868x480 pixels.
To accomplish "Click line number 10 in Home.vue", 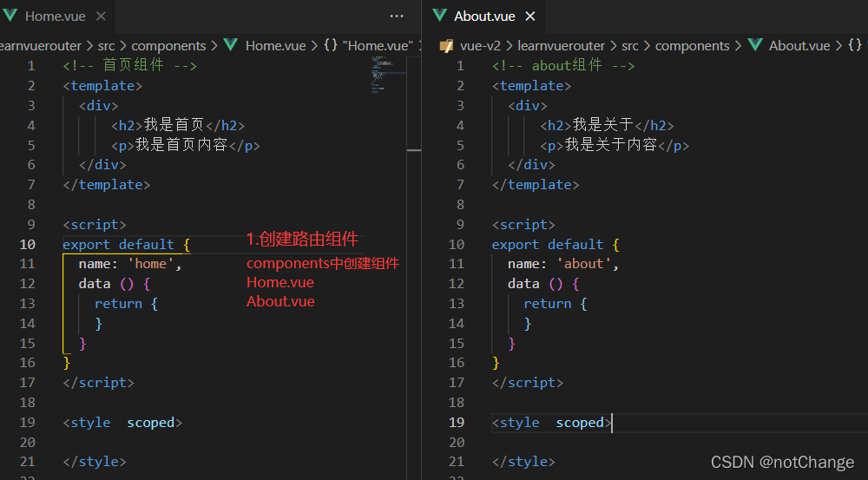I will pyautogui.click(x=27, y=244).
